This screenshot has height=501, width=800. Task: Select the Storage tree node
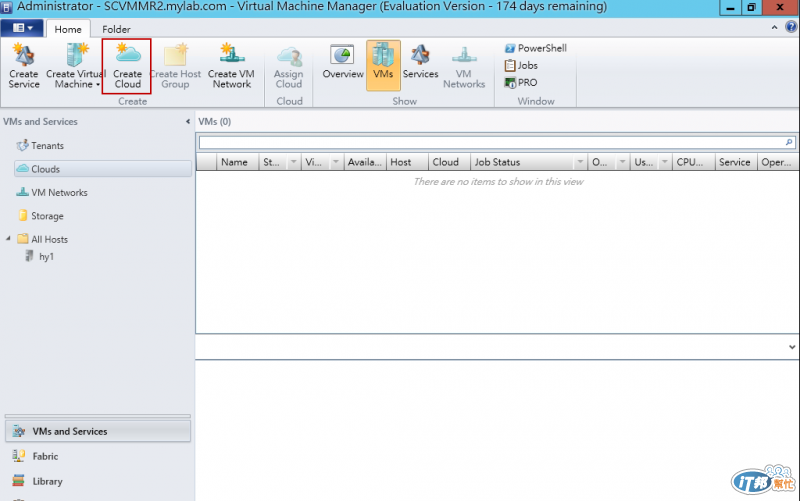pyautogui.click(x=41, y=216)
